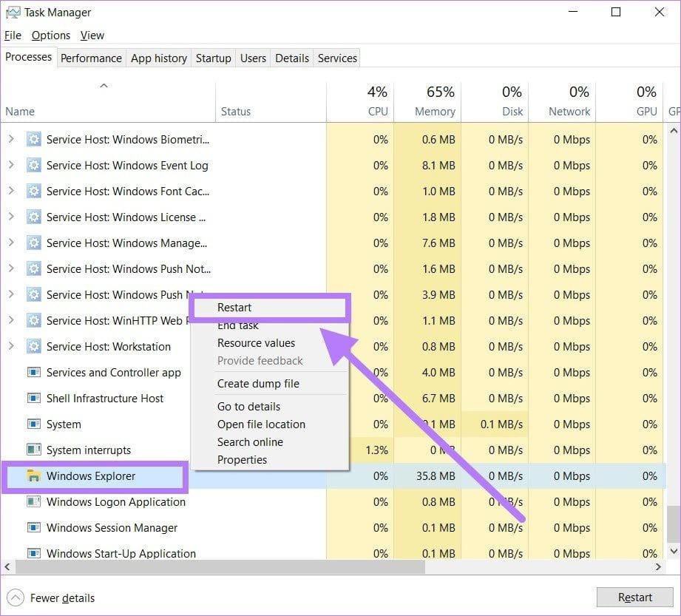The width and height of the screenshot is (681, 616).
Task: Switch to the Services tab
Action: tap(337, 58)
